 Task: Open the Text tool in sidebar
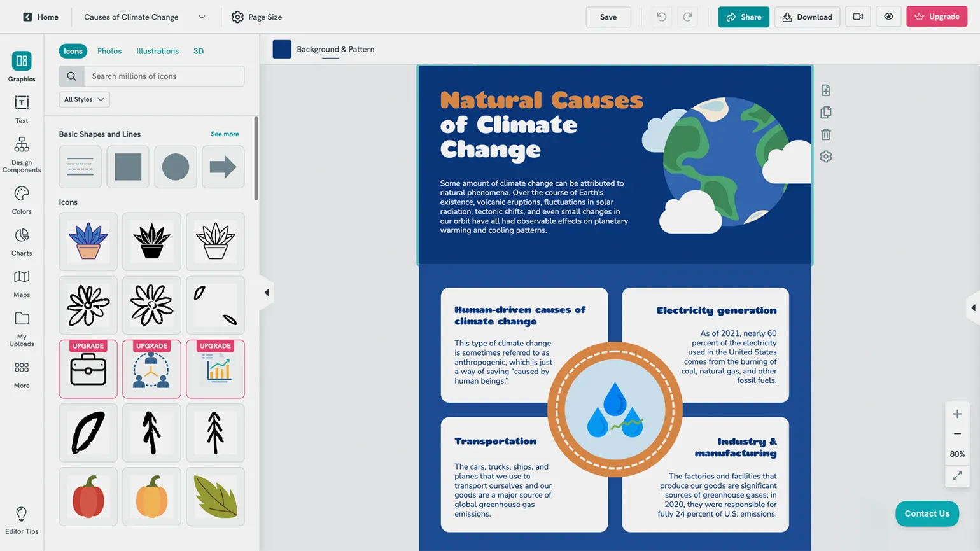[22, 109]
